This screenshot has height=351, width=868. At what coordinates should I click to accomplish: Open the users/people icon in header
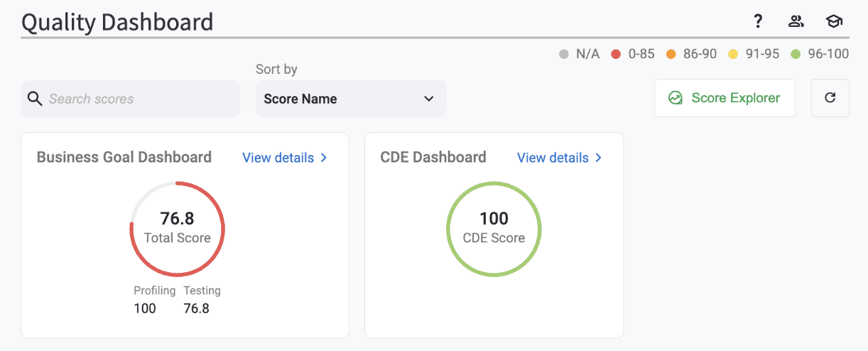(x=796, y=21)
